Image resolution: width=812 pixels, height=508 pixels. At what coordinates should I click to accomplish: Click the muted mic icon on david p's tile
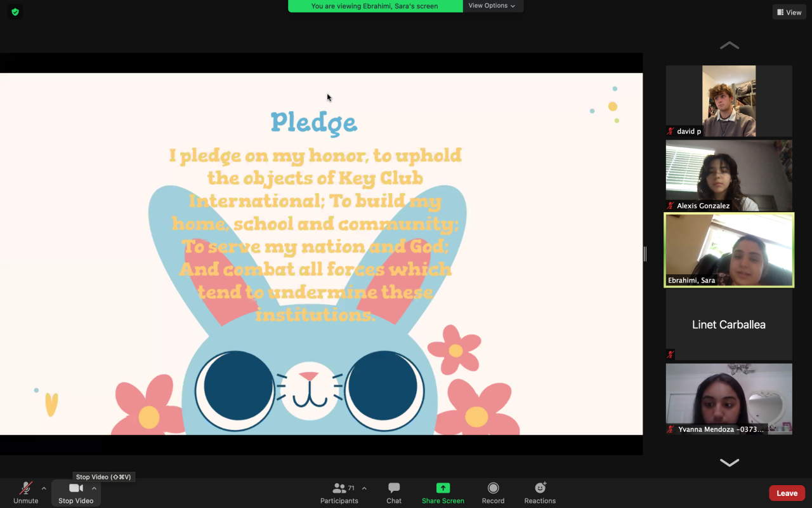(671, 131)
